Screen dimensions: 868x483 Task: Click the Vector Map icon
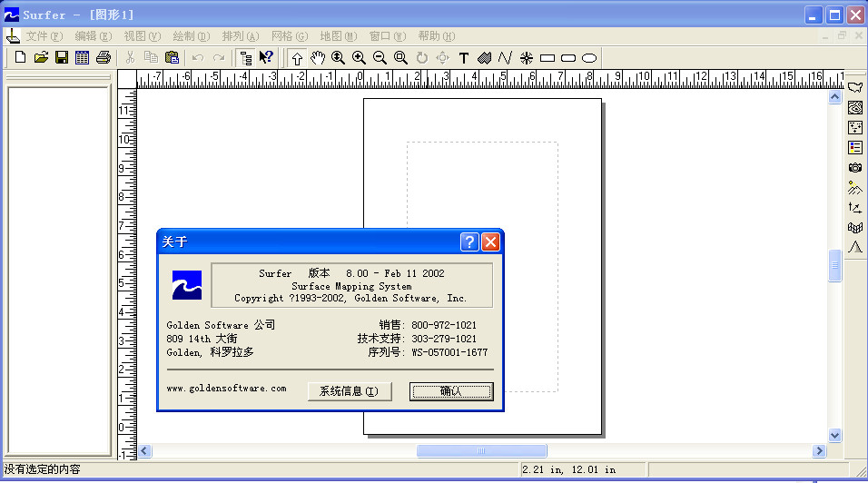coord(855,208)
